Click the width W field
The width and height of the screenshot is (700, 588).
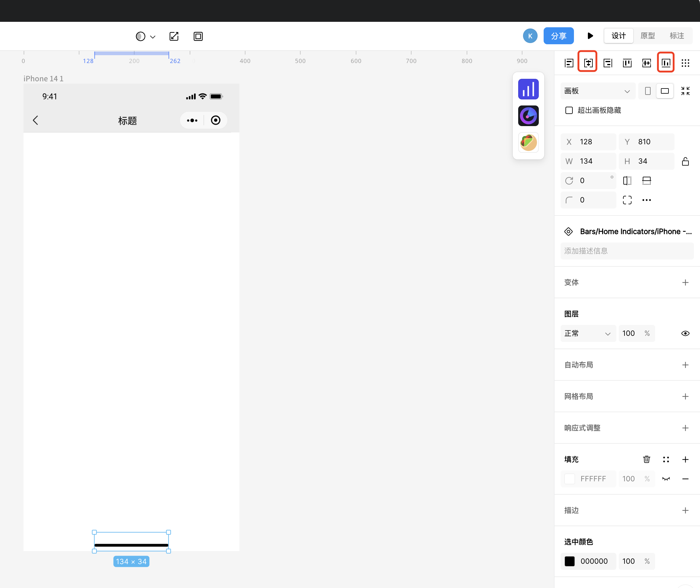588,161
